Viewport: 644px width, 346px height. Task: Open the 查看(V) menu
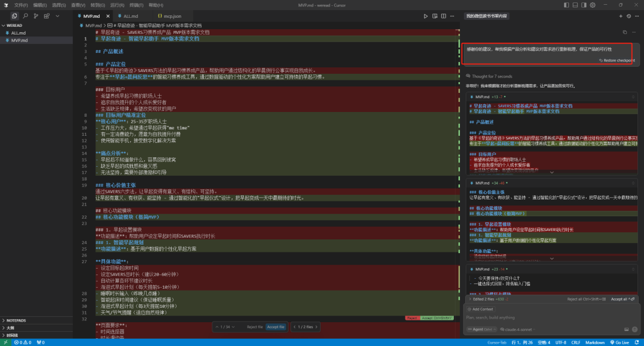[x=78, y=5]
